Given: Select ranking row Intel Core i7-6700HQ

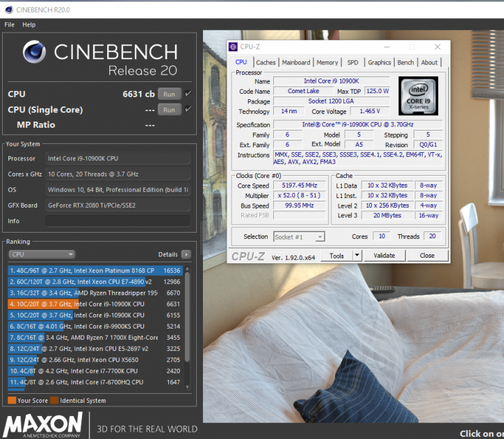Looking at the screenshot, I should pyautogui.click(x=95, y=382).
